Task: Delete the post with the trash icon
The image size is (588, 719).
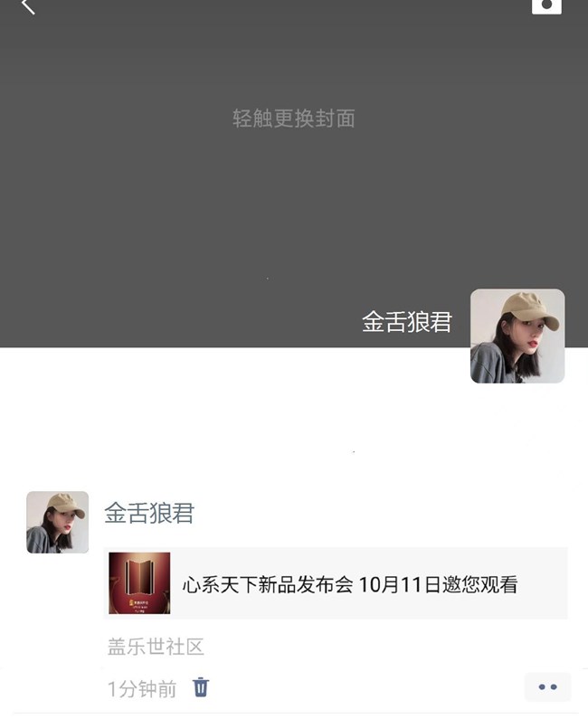Action: pyautogui.click(x=201, y=687)
